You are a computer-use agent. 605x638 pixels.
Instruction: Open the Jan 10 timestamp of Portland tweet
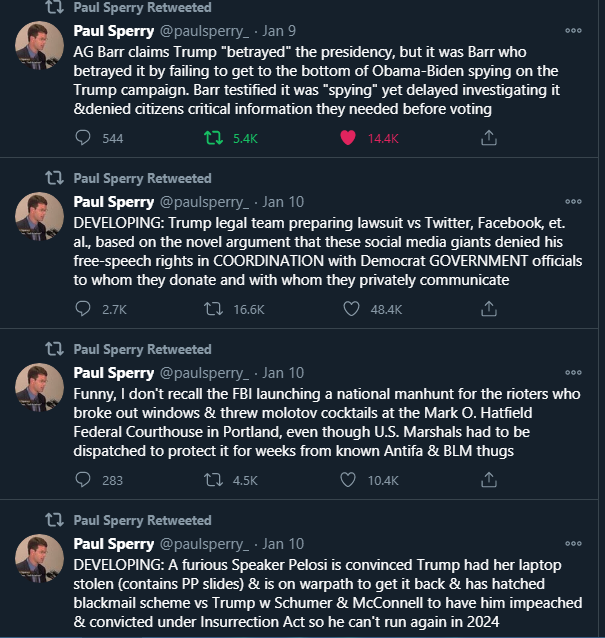[283, 373]
